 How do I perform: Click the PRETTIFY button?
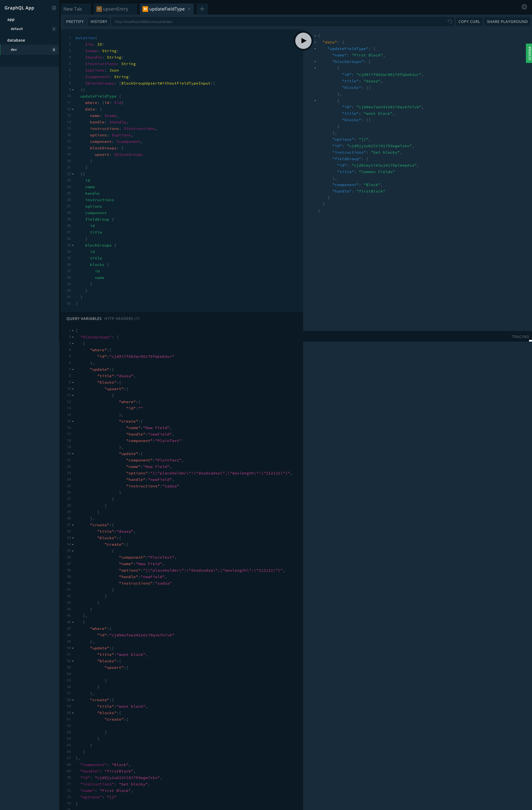coord(75,21)
